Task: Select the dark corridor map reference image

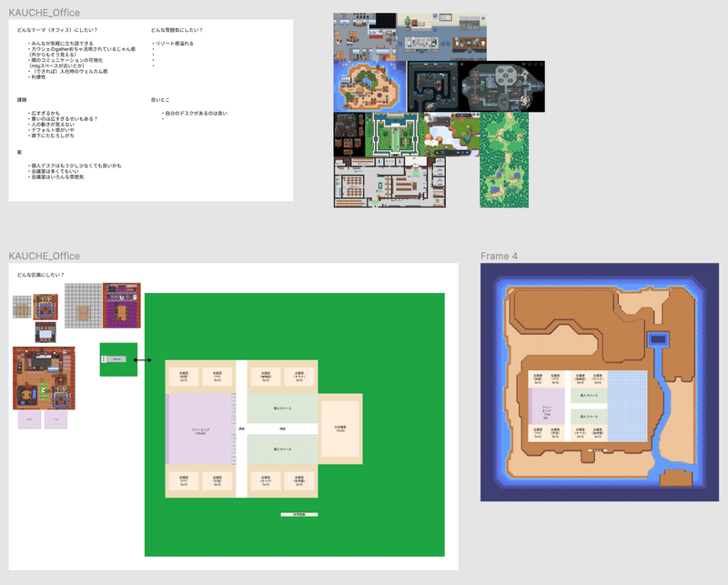Action: tap(434, 86)
